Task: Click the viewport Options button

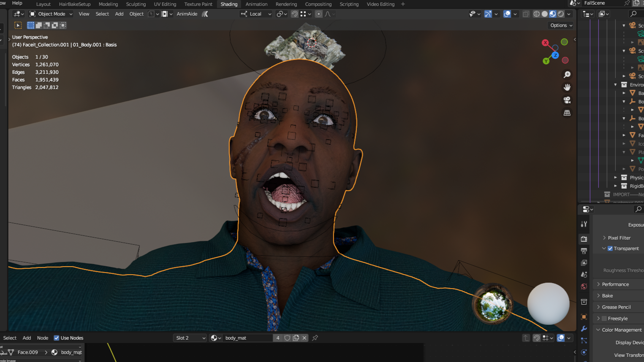Action: [x=561, y=25]
